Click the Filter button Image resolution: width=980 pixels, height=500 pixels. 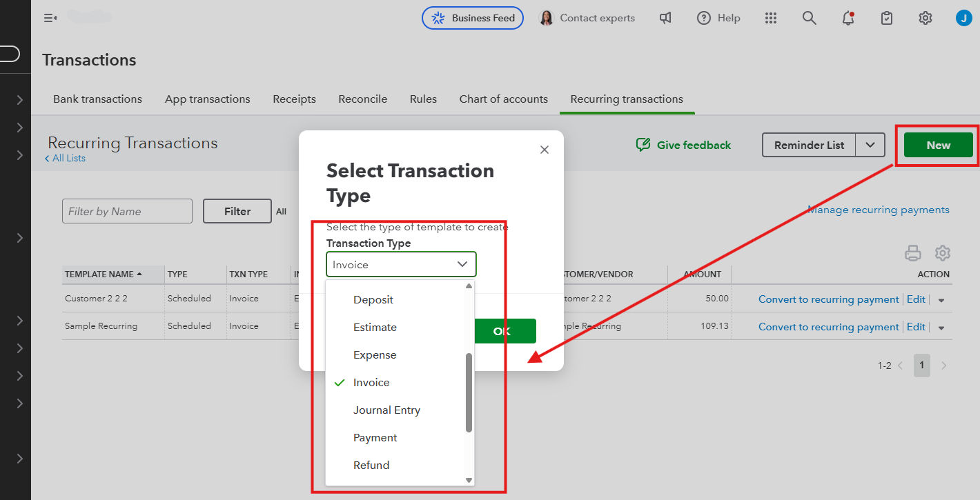tap(237, 211)
